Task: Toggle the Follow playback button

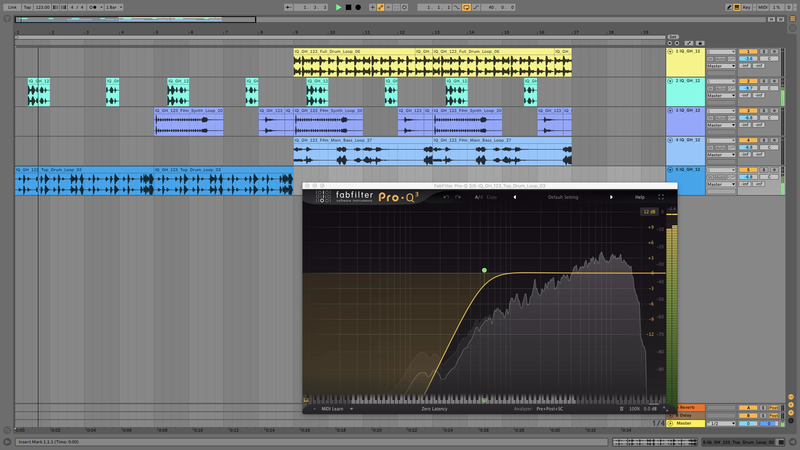Action: 289,7
